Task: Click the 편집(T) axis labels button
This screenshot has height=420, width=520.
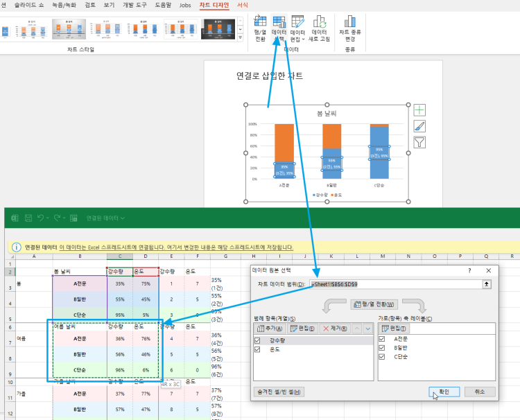Action: [x=394, y=329]
